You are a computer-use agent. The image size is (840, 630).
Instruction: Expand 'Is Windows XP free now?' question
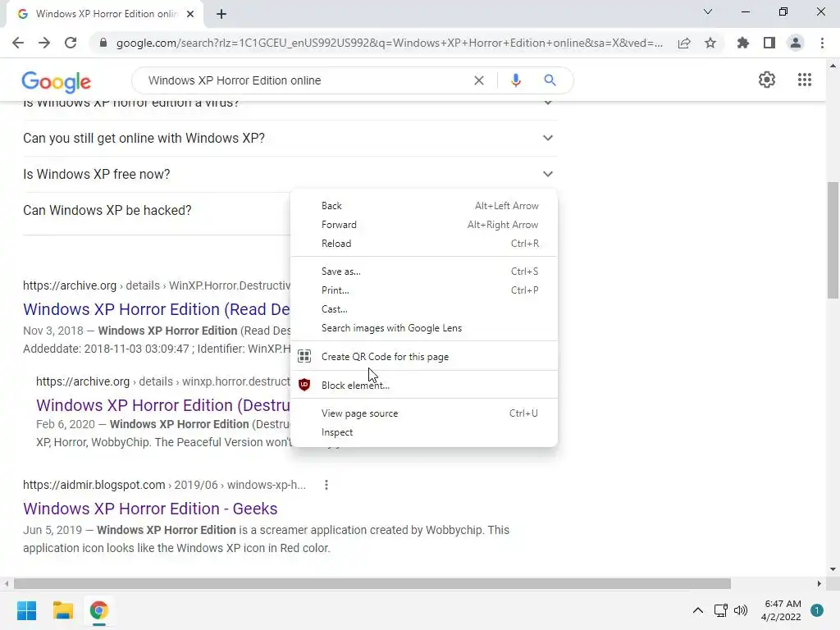tap(290, 174)
